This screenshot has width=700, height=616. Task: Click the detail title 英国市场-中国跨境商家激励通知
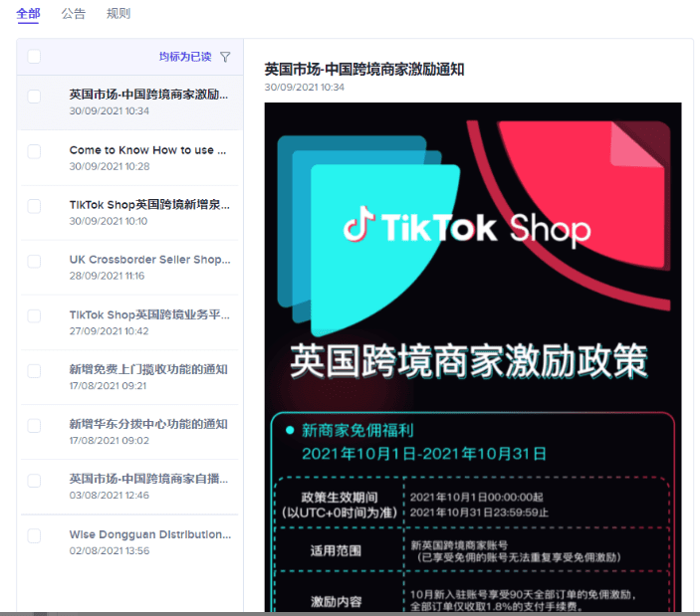pyautogui.click(x=364, y=70)
